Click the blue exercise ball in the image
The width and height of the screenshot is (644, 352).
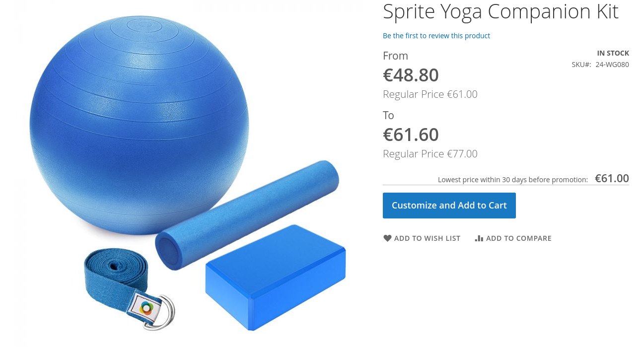point(139,125)
